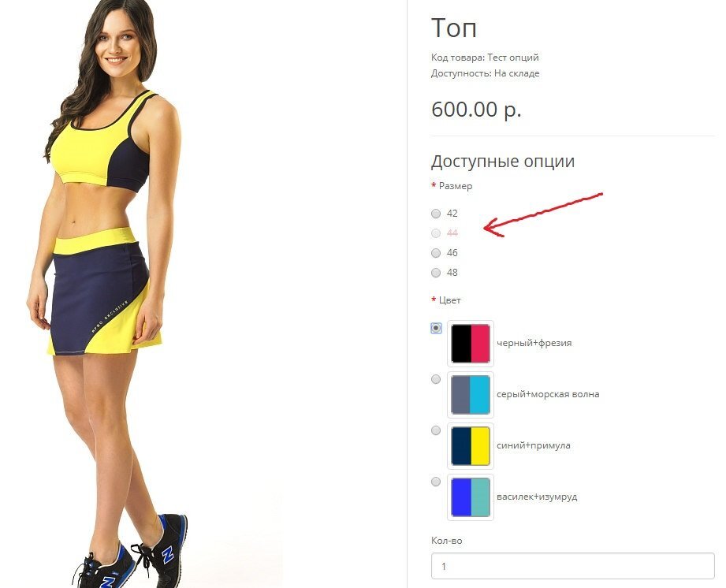Click the size 42 label text

click(x=452, y=214)
